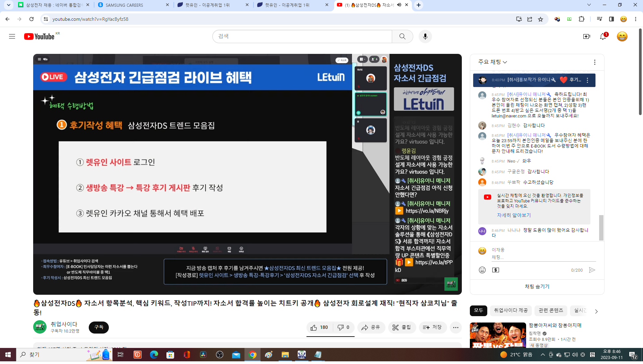Open the clock showing 오후 8:46
This screenshot has height=364, width=643.
tap(612, 355)
